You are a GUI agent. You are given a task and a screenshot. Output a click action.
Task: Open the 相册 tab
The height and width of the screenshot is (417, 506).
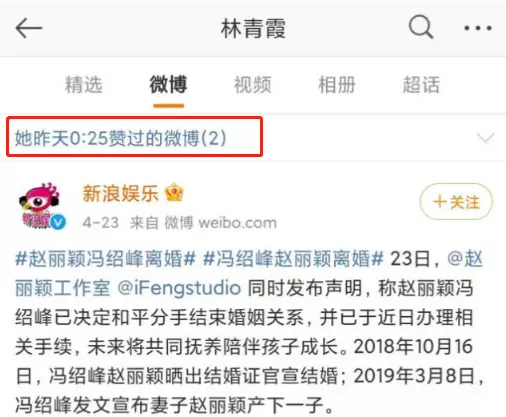pos(337,84)
